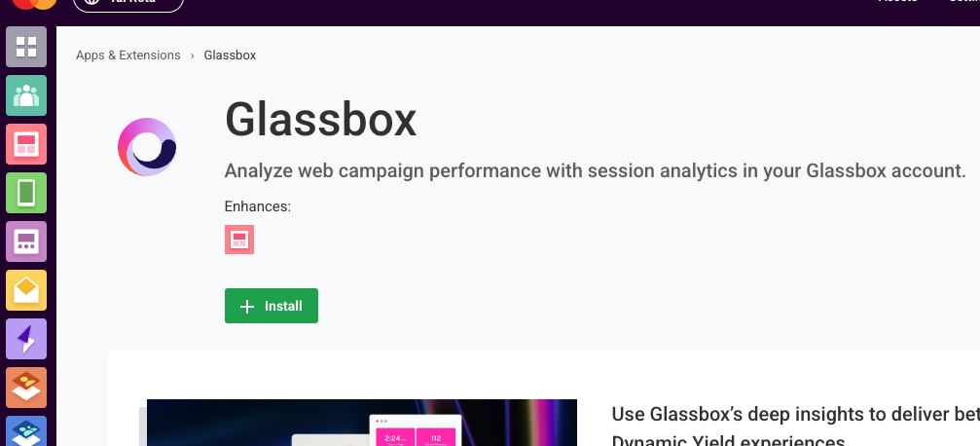Select the pink web layout icon in sidebar

pos(26,144)
